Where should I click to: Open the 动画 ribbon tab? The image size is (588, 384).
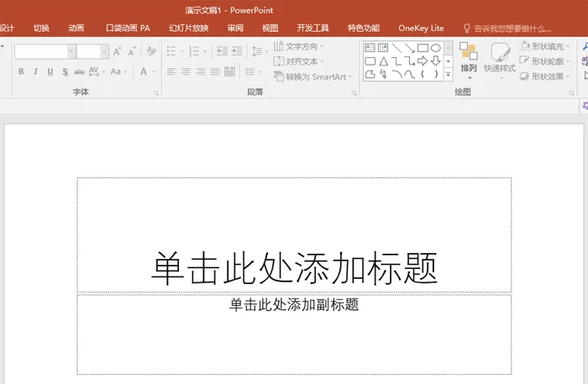[x=76, y=28]
